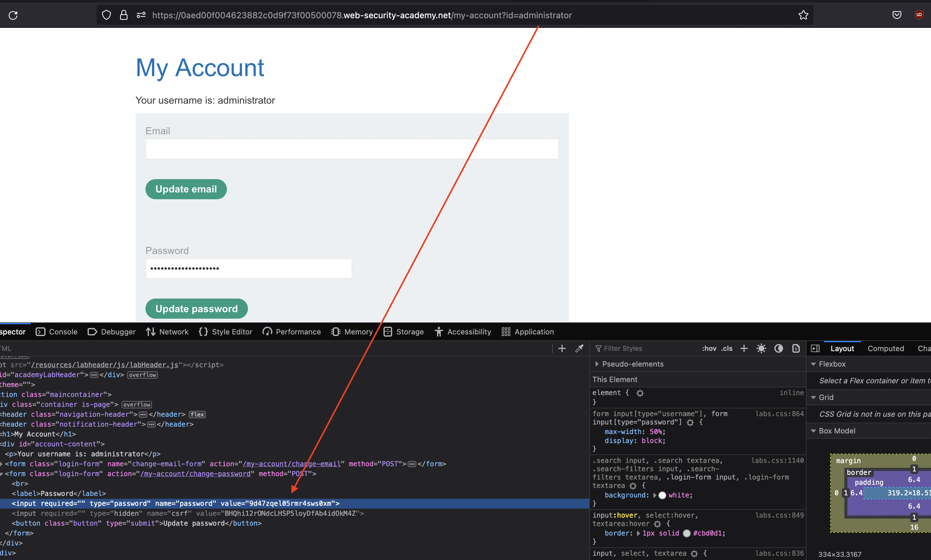Open the uBlock Origin extension icon

tap(919, 15)
